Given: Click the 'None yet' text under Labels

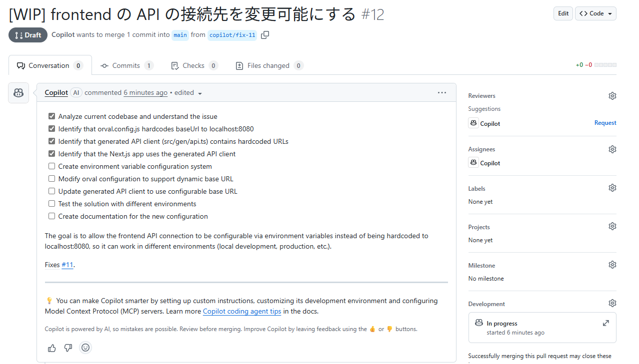Looking at the screenshot, I should point(480,202).
